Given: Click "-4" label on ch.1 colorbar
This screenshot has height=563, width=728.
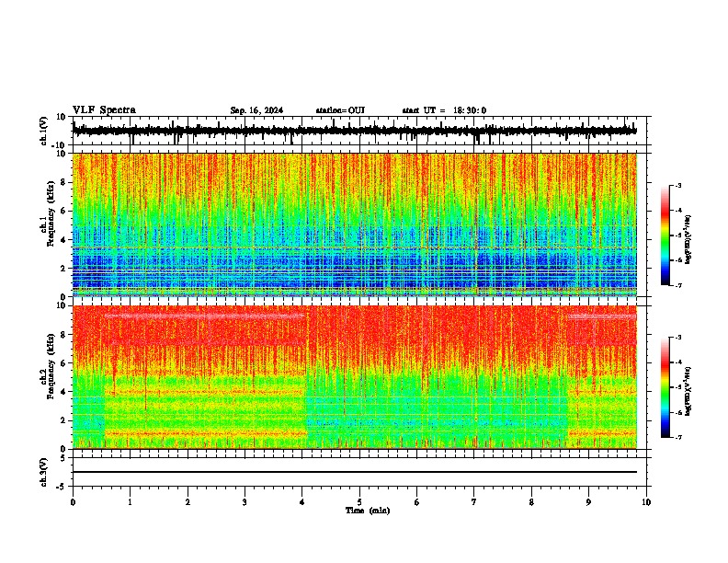Looking at the screenshot, I should click(x=678, y=211).
